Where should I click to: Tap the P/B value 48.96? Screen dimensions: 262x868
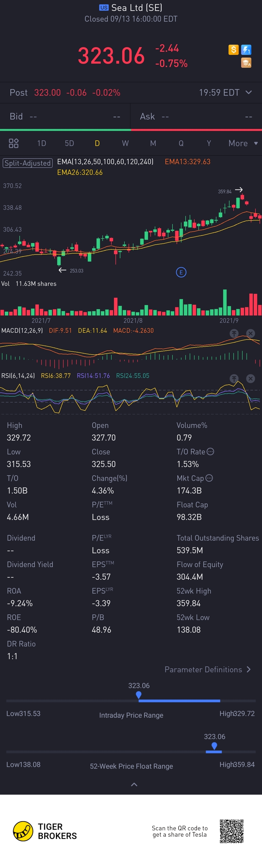[101, 630]
